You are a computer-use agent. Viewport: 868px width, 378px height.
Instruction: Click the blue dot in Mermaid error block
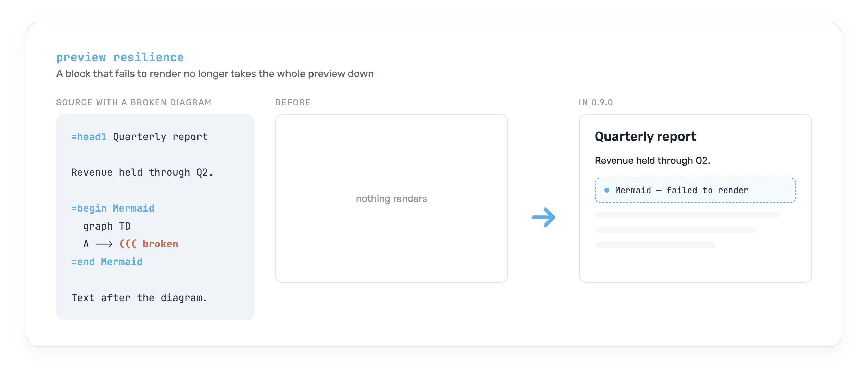[607, 190]
